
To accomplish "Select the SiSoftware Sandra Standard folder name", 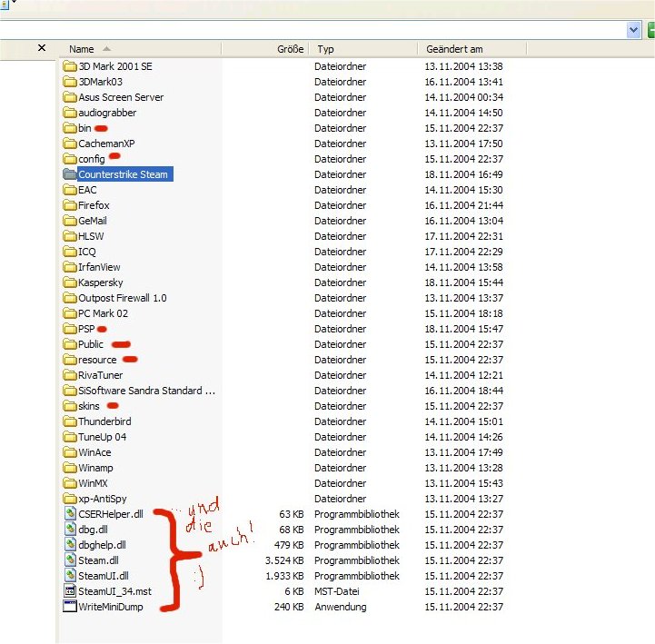I will pyautogui.click(x=146, y=391).
